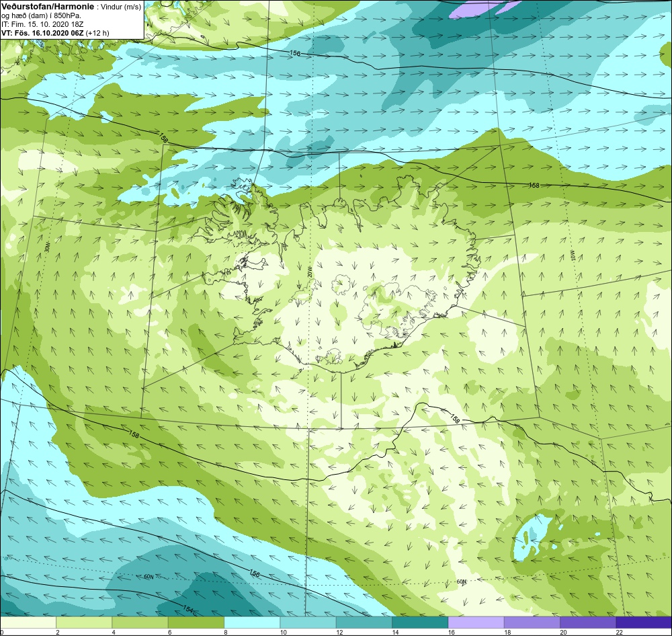Click the legend scale value '22'

point(620,633)
